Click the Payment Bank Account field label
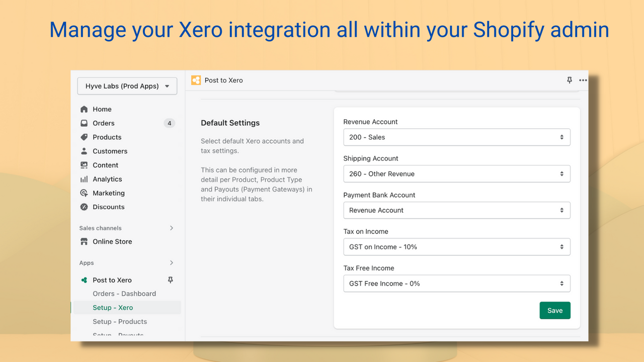This screenshot has height=362, width=644. point(379,195)
